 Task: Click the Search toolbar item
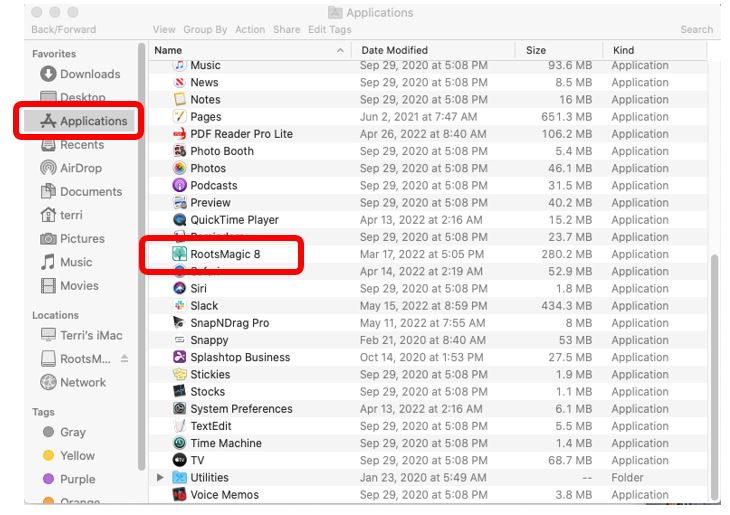pyautogui.click(x=696, y=30)
